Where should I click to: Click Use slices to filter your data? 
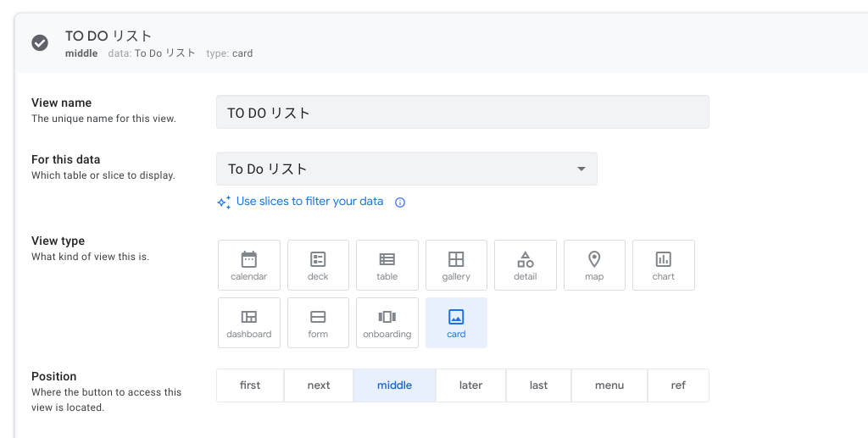pos(309,202)
